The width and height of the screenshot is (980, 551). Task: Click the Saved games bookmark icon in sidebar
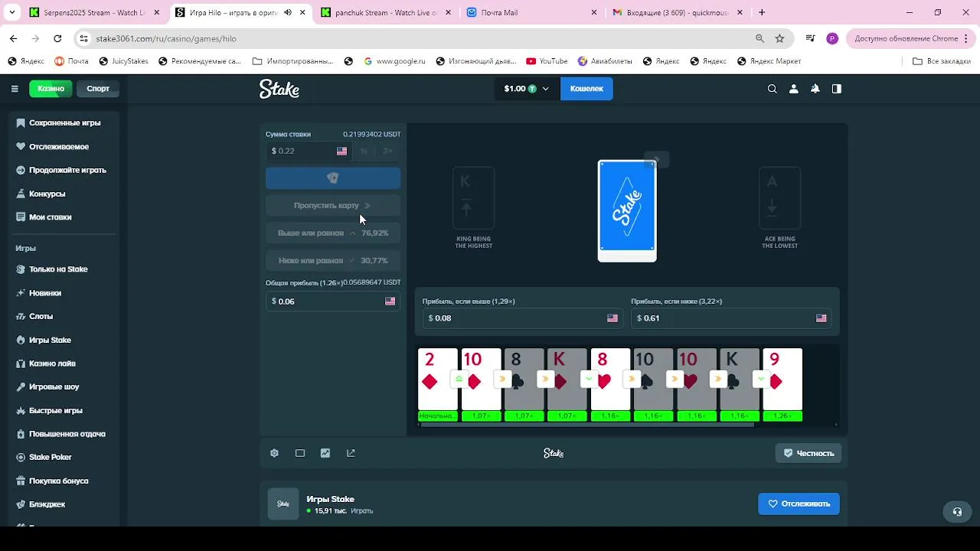click(21, 122)
